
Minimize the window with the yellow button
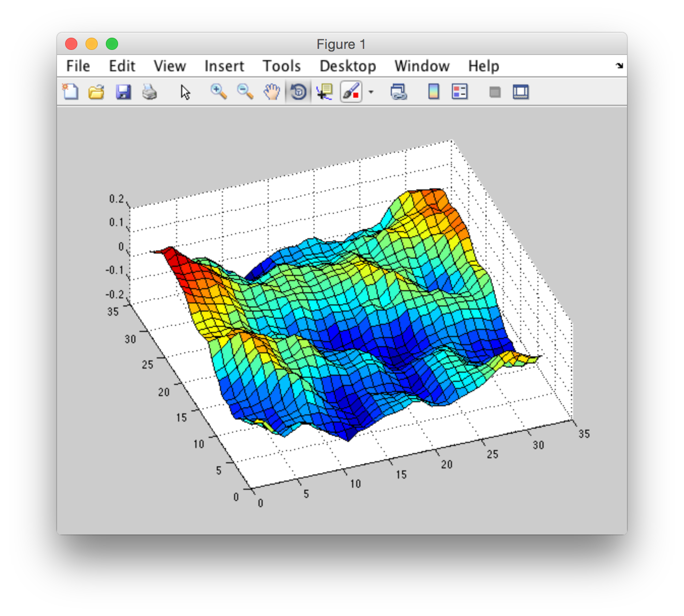(x=92, y=44)
